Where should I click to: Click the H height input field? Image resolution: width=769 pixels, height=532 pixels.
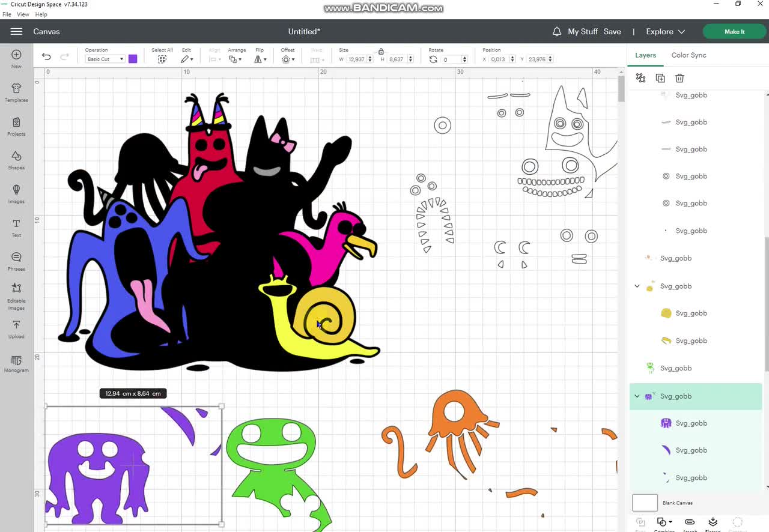pos(397,59)
